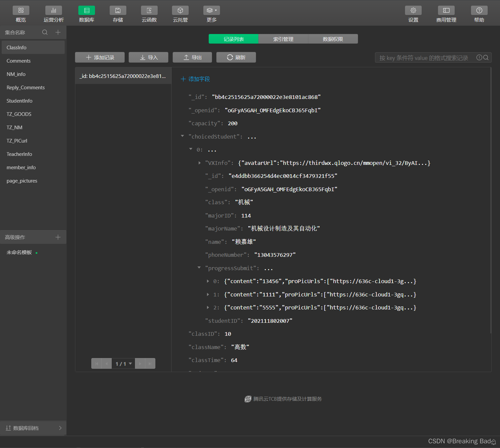Click the record search magnifier icon
Viewport: 500px width, 448px height.
tap(486, 57)
